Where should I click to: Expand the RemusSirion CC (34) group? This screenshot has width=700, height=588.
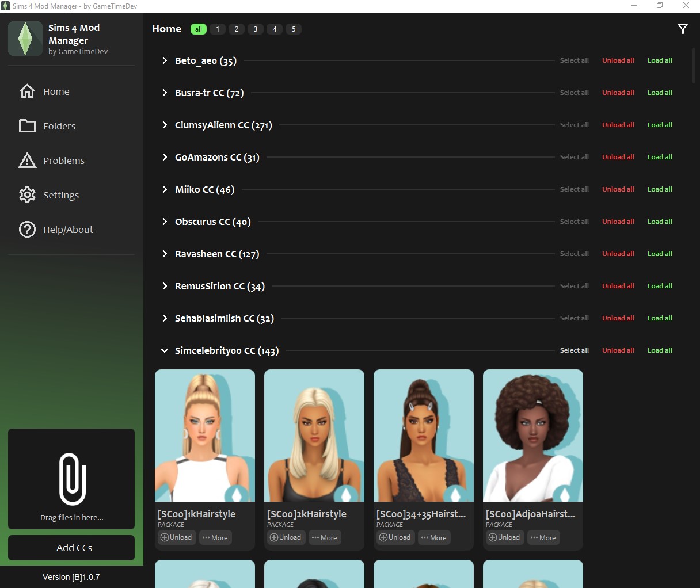165,286
